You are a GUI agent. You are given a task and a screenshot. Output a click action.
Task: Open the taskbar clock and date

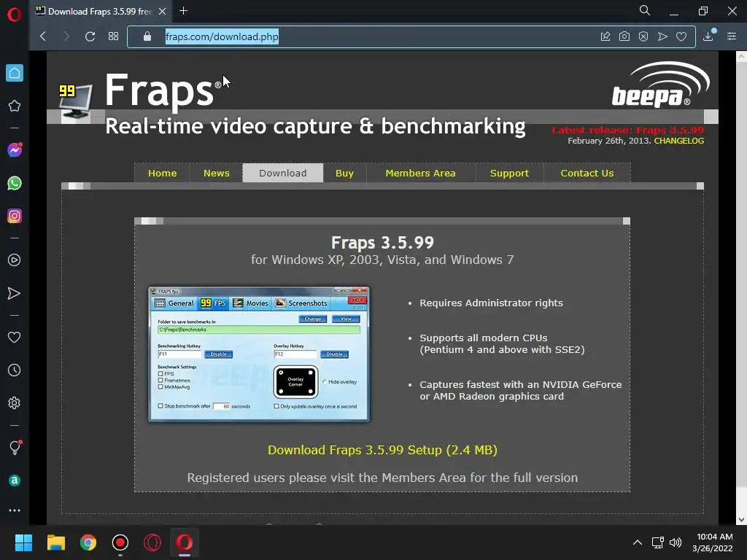713,542
